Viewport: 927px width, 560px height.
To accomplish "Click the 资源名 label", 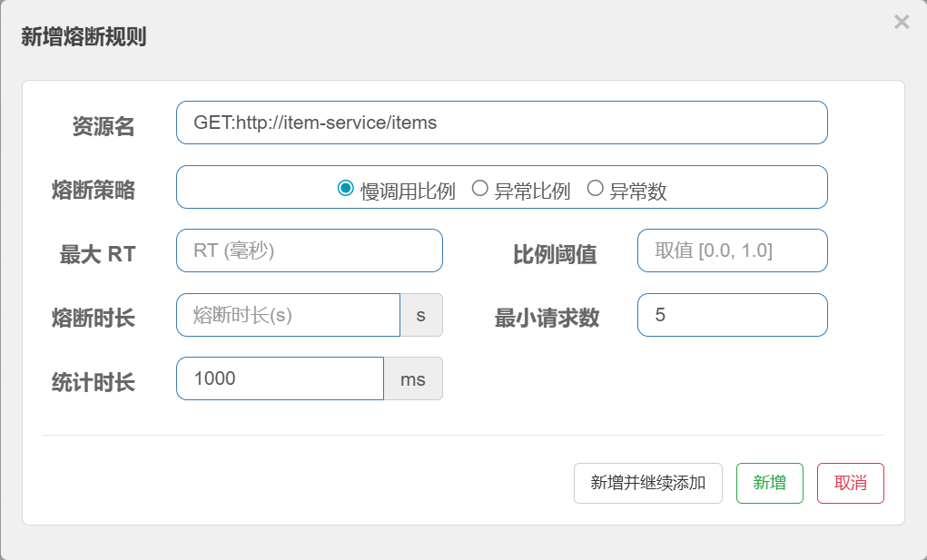I will [x=104, y=126].
